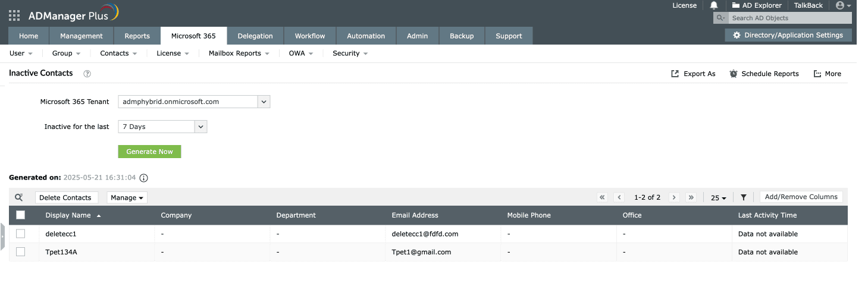Image resolution: width=868 pixels, height=296 pixels.
Task: Select the Microsoft 365 tab
Action: click(x=193, y=36)
